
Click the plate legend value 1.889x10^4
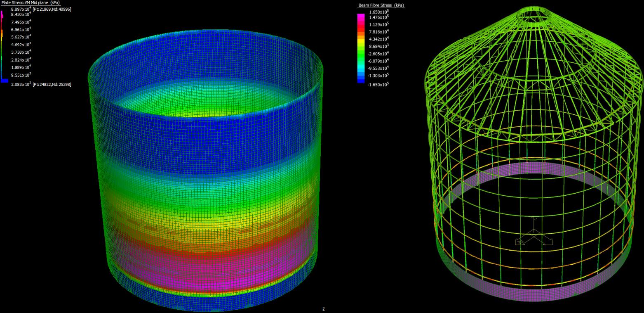(x=21, y=67)
